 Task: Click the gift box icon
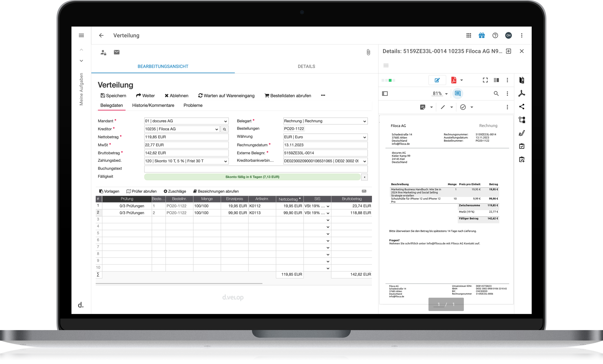tap(481, 35)
